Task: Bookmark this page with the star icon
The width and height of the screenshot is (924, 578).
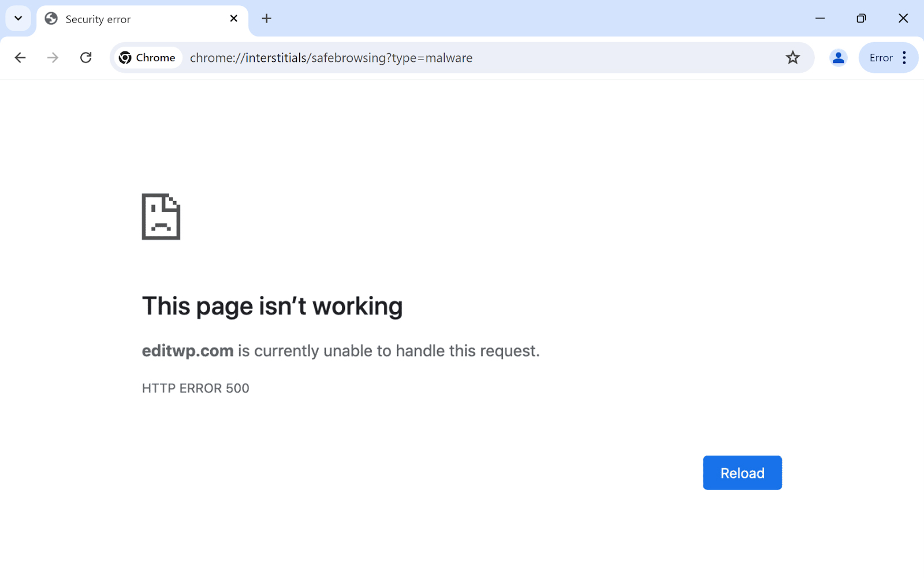Action: [792, 58]
